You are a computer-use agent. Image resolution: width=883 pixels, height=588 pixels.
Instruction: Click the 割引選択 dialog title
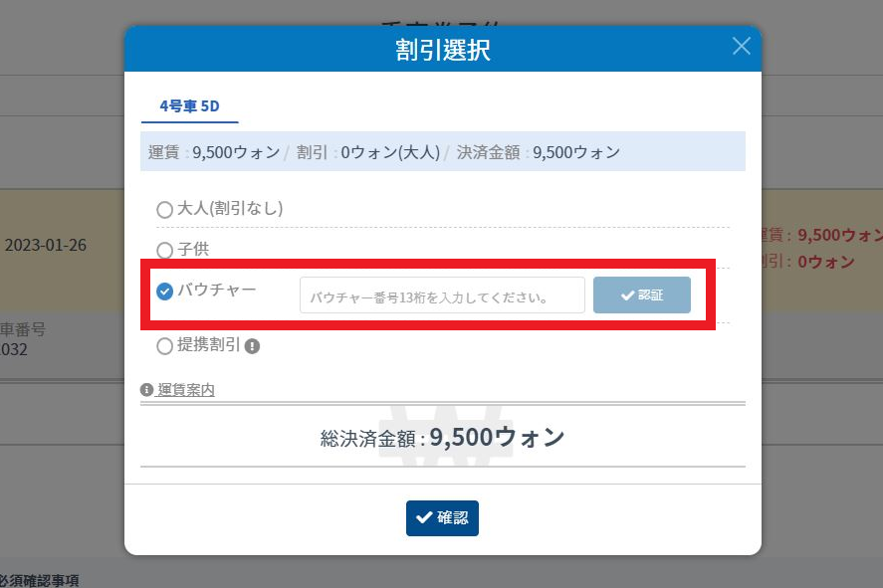442,50
